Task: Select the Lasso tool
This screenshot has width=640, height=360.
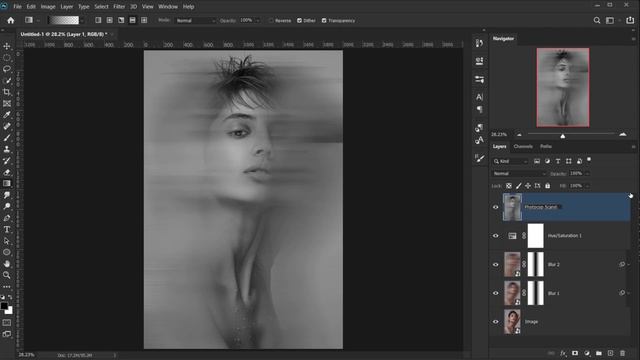Action: pyautogui.click(x=7, y=69)
